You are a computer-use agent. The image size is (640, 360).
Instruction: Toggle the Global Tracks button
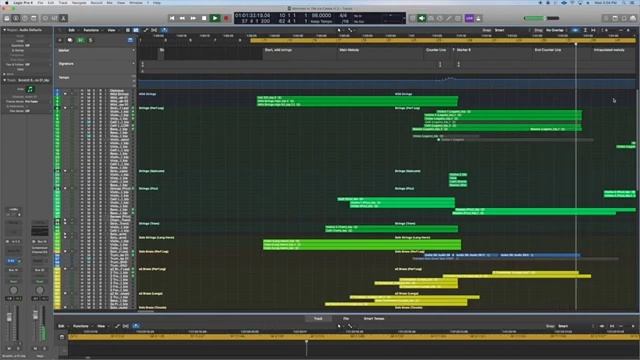click(x=130, y=40)
